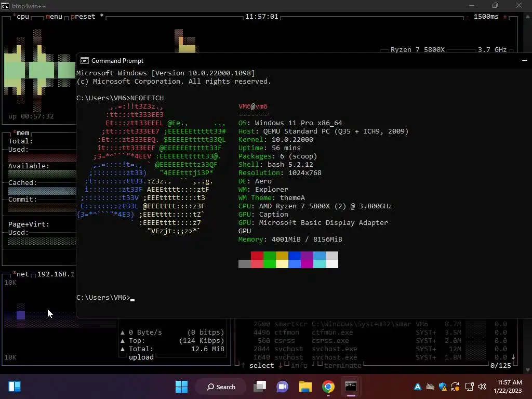The width and height of the screenshot is (532, 399).
Task: Select svchost process with PID 1640
Action: tap(380, 357)
